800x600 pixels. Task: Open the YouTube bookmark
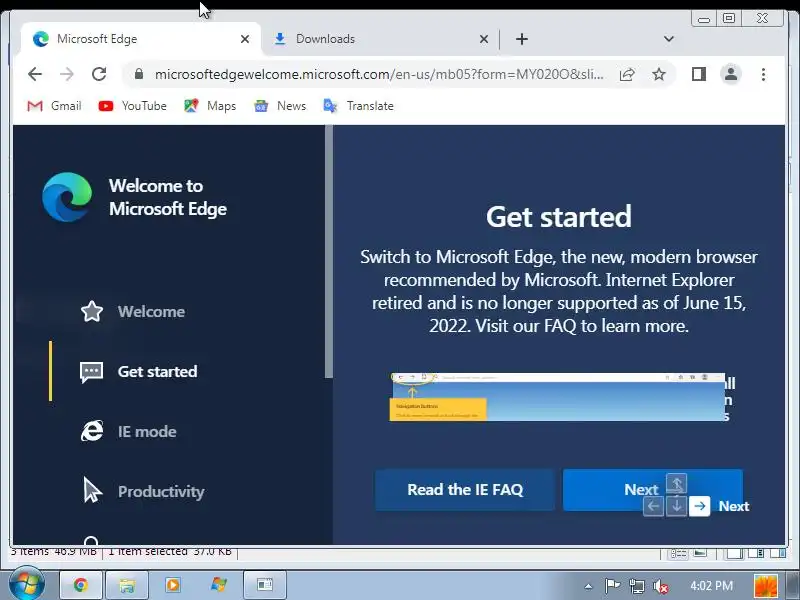pos(133,106)
